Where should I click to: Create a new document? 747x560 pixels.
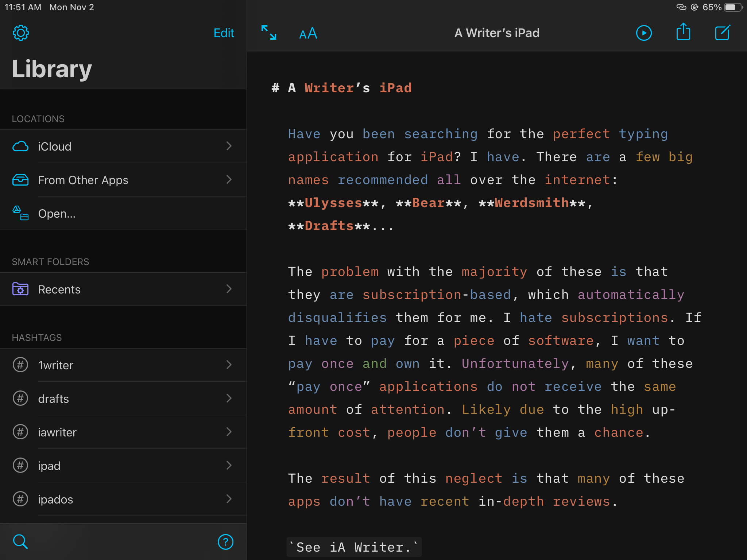tap(723, 32)
